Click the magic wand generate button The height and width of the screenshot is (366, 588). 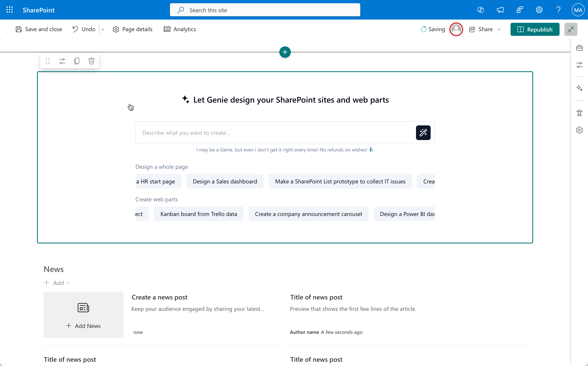coord(423,133)
